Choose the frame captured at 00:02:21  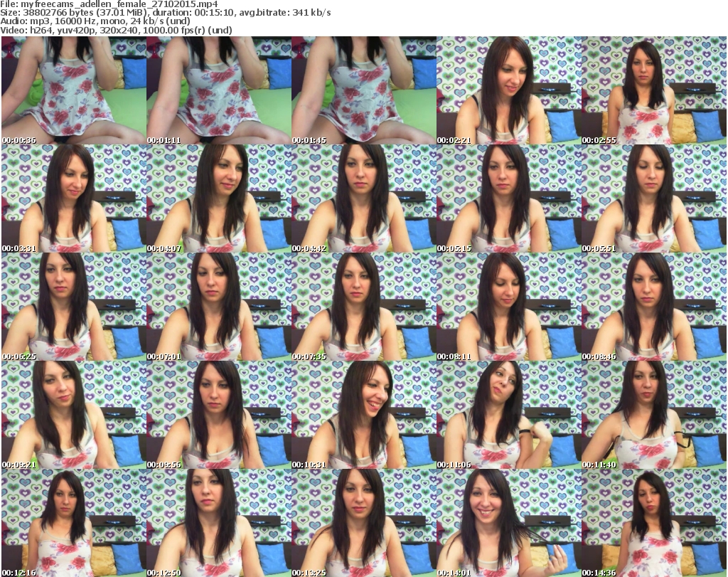coord(508,90)
